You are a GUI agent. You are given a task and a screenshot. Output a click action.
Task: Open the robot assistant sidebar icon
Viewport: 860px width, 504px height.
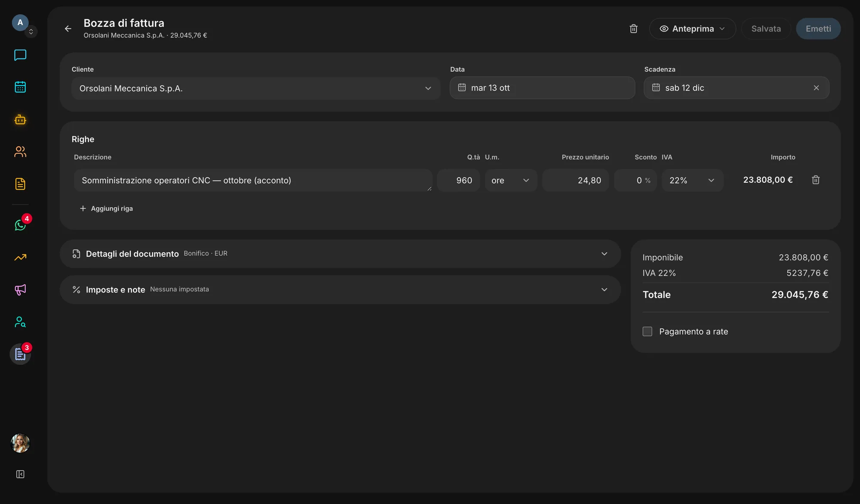pos(20,120)
